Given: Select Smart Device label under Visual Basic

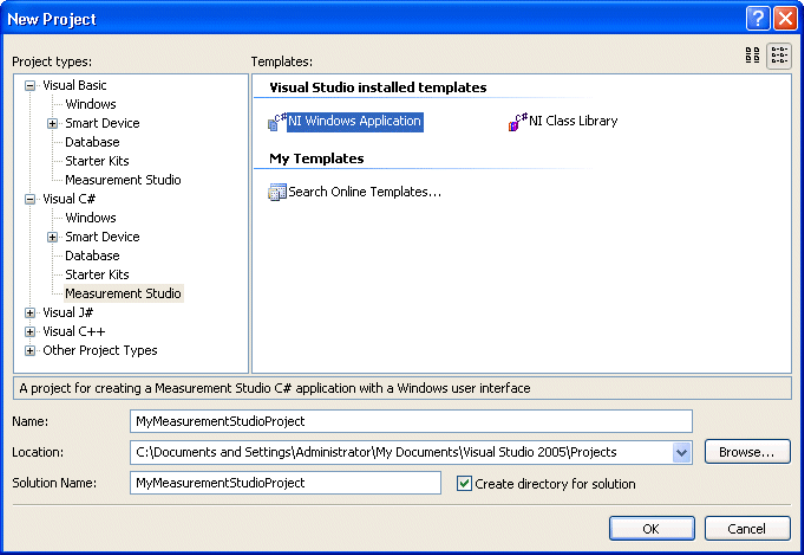Looking at the screenshot, I should (x=103, y=123).
